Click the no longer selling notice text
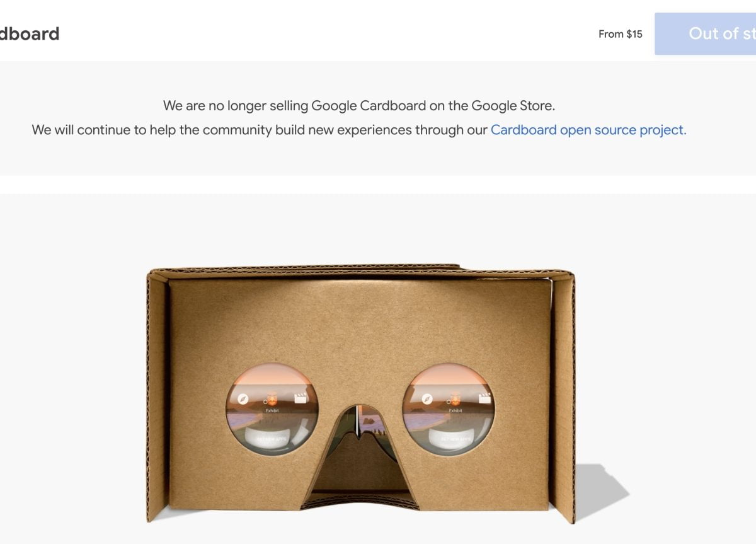 (359, 106)
